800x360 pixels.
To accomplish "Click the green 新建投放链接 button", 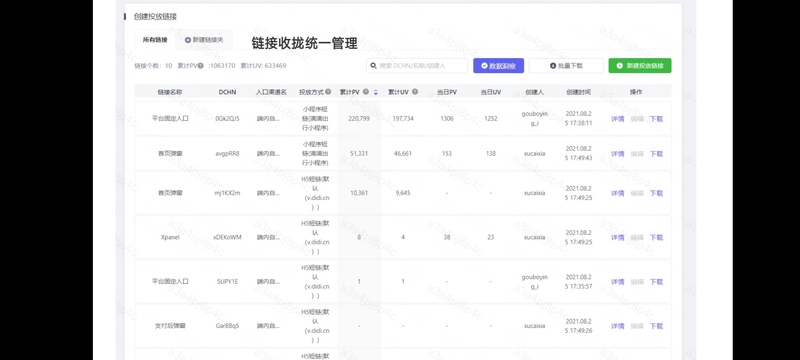I will pos(640,66).
